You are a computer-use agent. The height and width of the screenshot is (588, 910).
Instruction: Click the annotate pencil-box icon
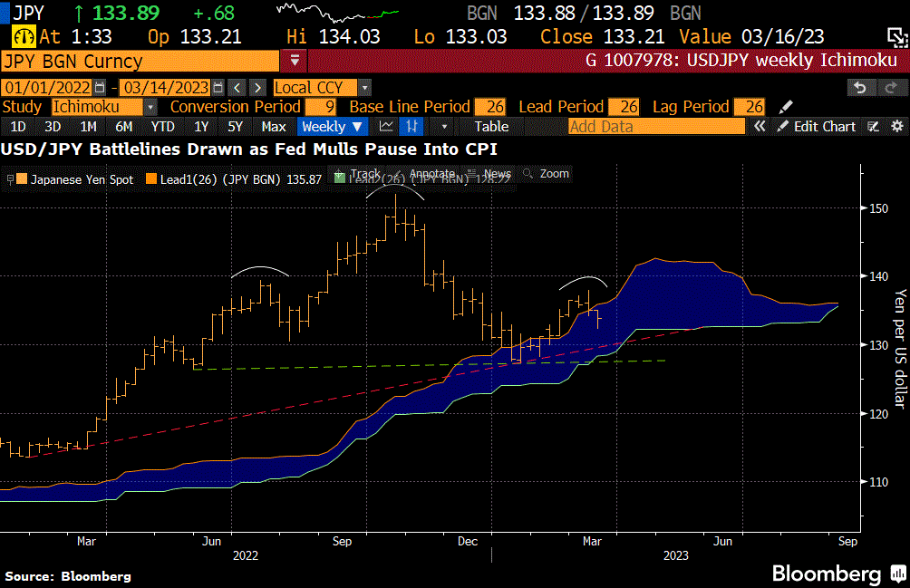pos(873,127)
